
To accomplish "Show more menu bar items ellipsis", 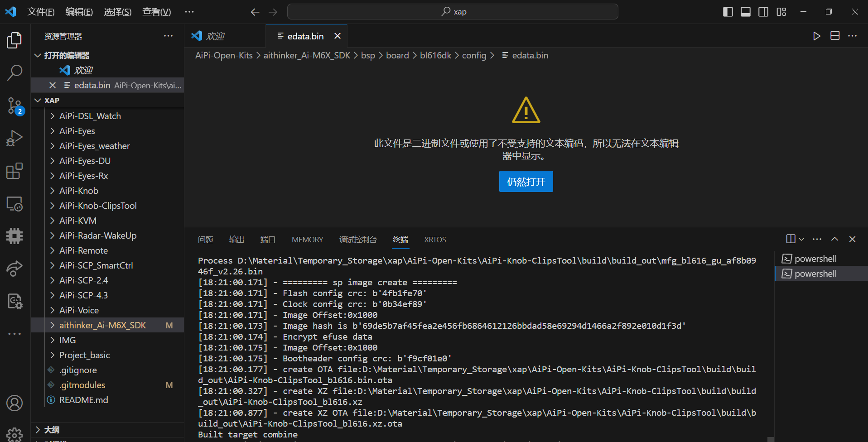I will 189,12.
